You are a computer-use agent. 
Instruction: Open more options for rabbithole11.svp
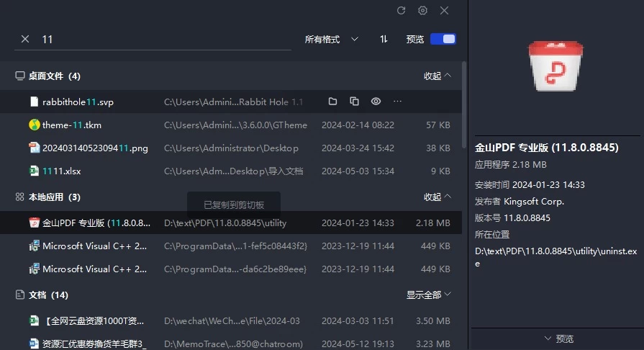[x=397, y=102]
